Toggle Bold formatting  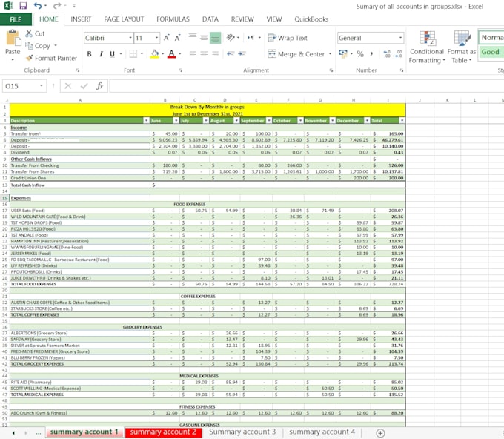click(90, 53)
